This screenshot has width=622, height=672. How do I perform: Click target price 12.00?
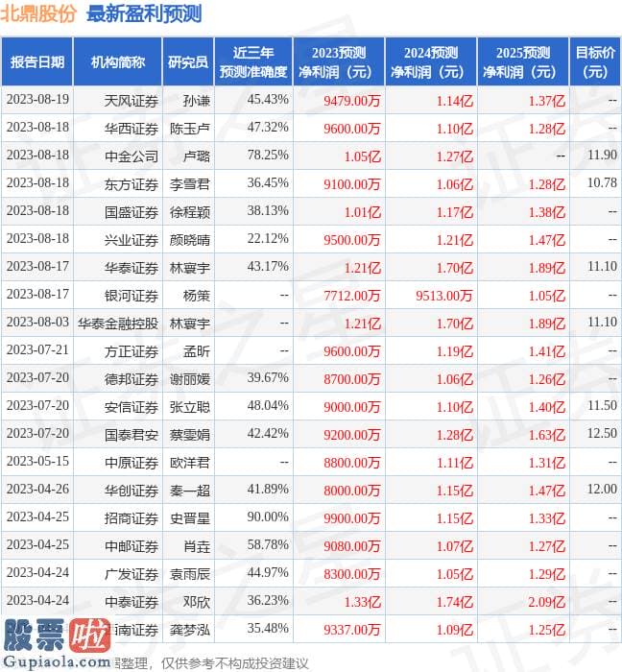pyautogui.click(x=602, y=489)
